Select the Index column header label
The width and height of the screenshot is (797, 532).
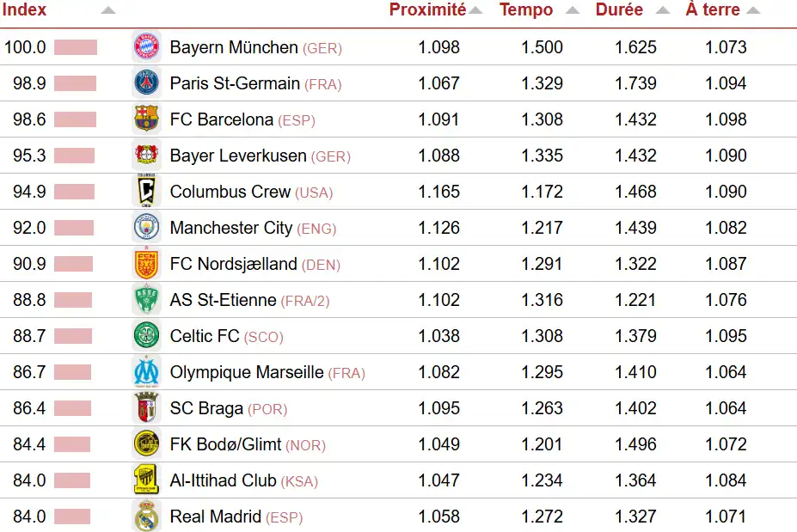click(x=25, y=10)
